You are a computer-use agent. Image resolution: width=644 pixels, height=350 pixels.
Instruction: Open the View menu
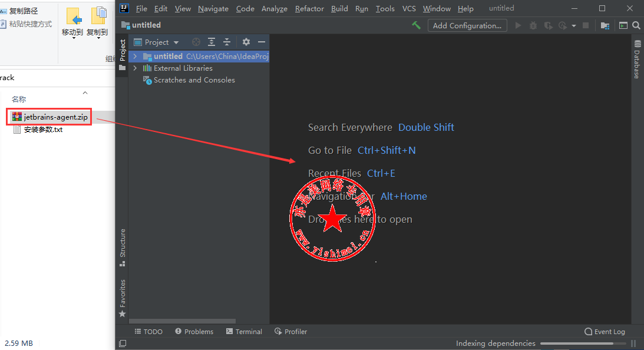coord(183,9)
